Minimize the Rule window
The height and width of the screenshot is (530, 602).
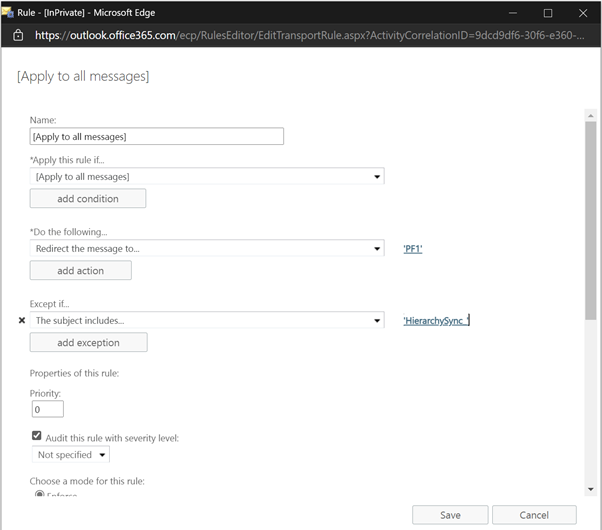tap(512, 13)
